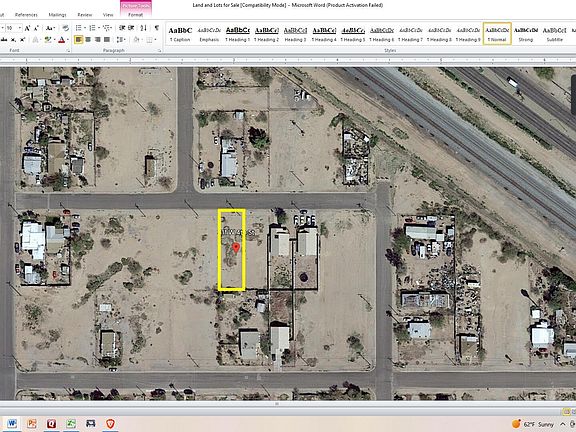Screen dimensions: 576x432
Task: Apply the Strong style
Action: (x=526, y=34)
